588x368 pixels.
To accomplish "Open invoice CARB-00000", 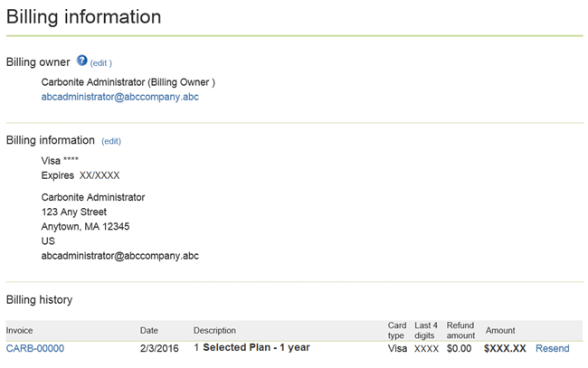I will [34, 348].
